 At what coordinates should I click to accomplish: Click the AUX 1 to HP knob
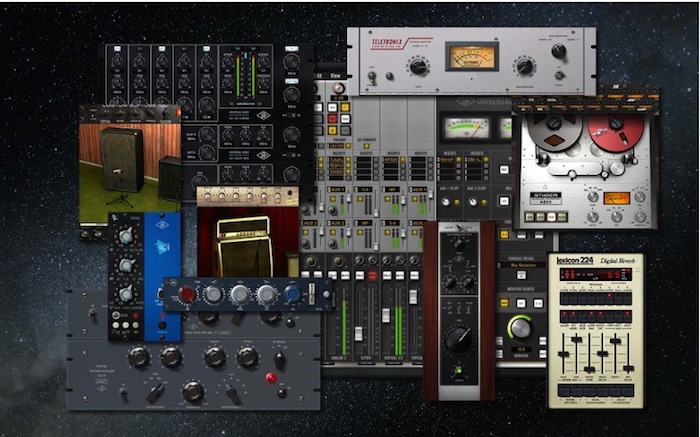(x=446, y=202)
